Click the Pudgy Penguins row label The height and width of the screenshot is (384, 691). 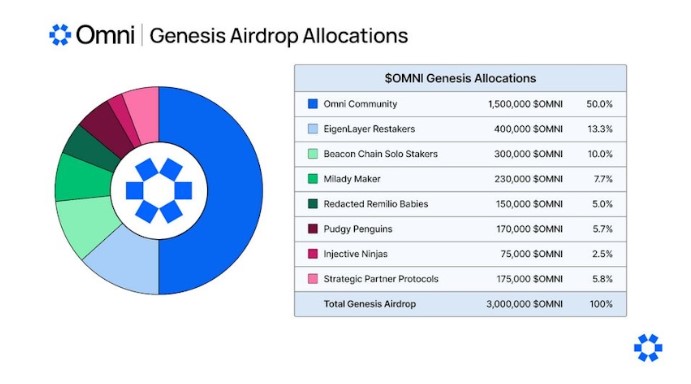point(358,229)
